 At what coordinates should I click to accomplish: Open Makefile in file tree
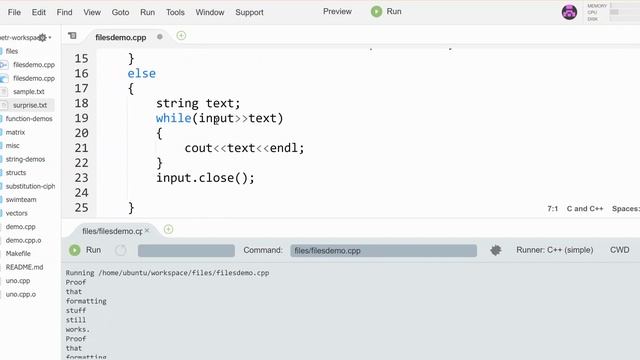[18, 253]
